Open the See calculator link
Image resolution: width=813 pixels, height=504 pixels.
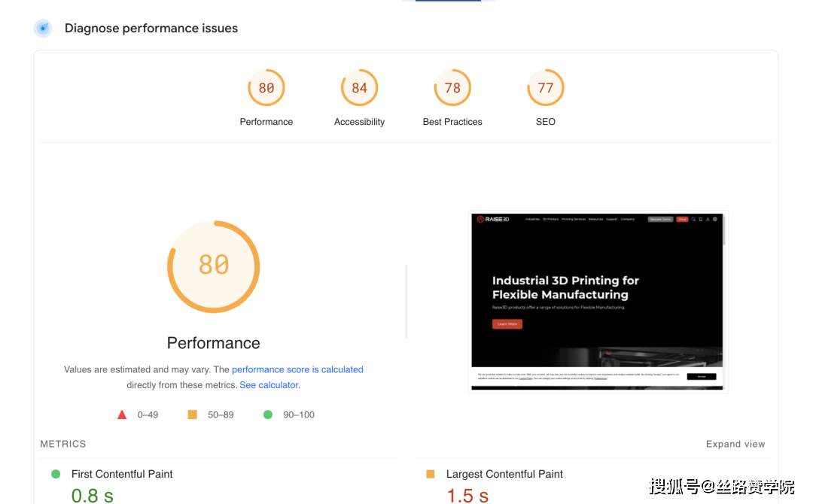tap(269, 385)
